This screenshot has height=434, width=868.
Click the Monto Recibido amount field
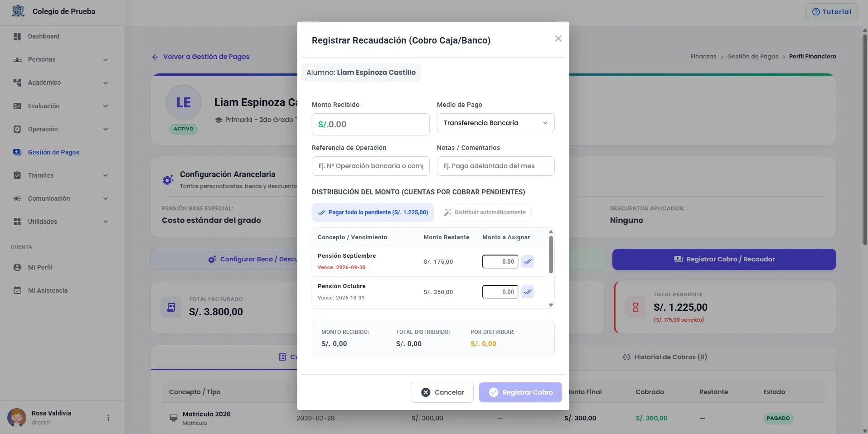tap(370, 124)
